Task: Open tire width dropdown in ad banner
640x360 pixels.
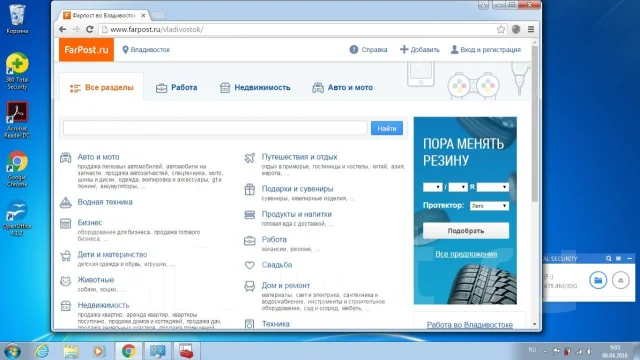Action: [x=432, y=187]
